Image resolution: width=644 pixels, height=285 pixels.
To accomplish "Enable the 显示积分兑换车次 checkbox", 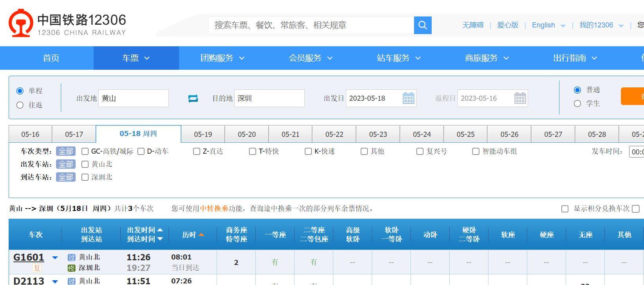I will coord(565,209).
